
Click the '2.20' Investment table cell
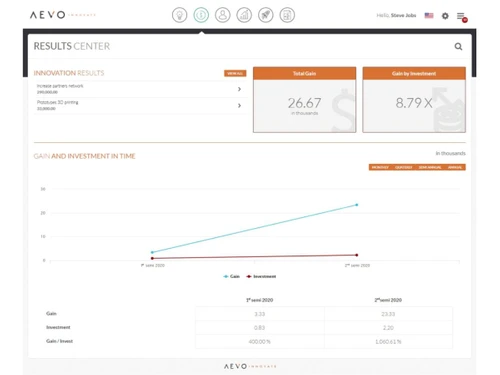(x=388, y=328)
